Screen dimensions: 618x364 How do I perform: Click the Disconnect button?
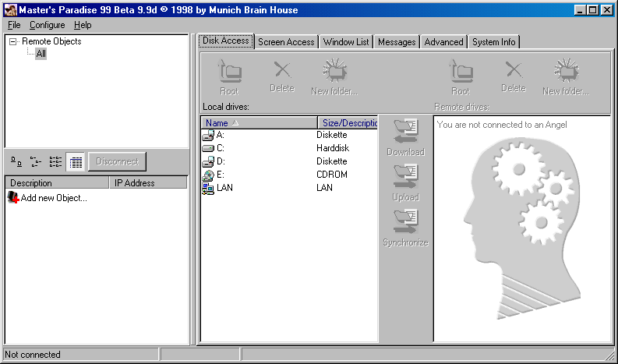(x=117, y=162)
